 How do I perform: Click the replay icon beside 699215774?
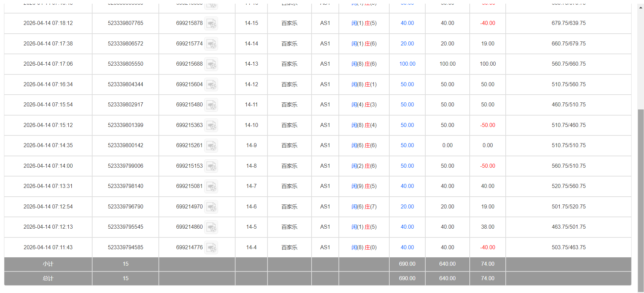(x=211, y=44)
